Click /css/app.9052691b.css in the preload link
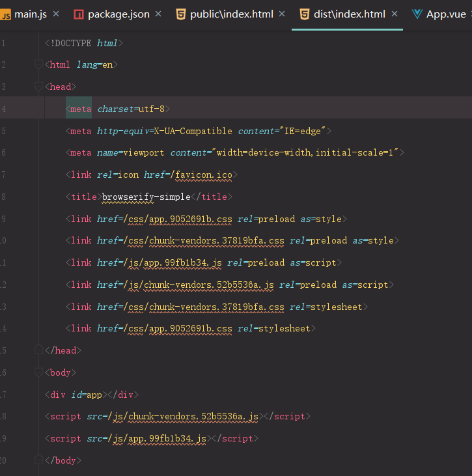The image size is (472, 476). pyautogui.click(x=178, y=219)
